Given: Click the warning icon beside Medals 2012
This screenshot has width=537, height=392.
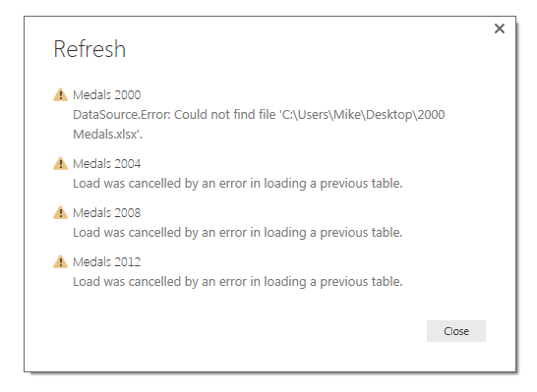Looking at the screenshot, I should tap(60, 261).
